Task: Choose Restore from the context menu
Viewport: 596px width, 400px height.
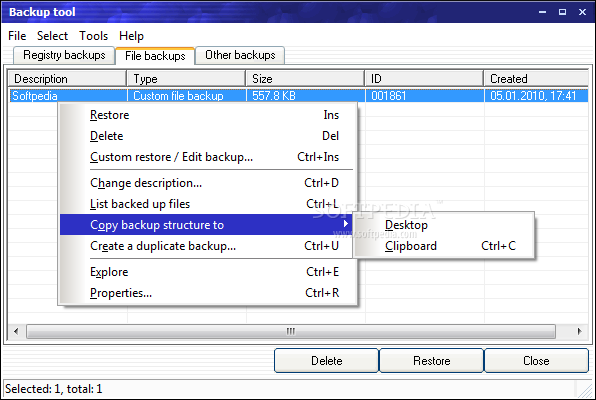Action: (208, 115)
